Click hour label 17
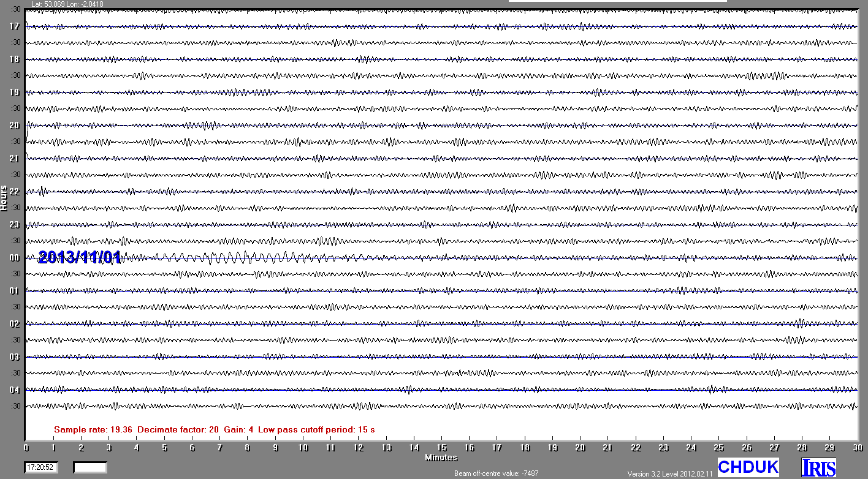Image resolution: width=868 pixels, height=479 pixels. pos(14,26)
